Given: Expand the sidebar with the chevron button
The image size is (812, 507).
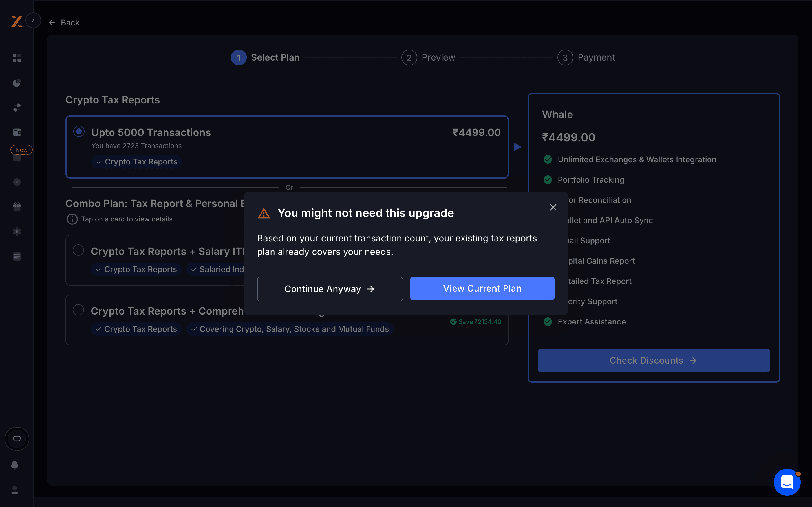Looking at the screenshot, I should click(x=33, y=21).
